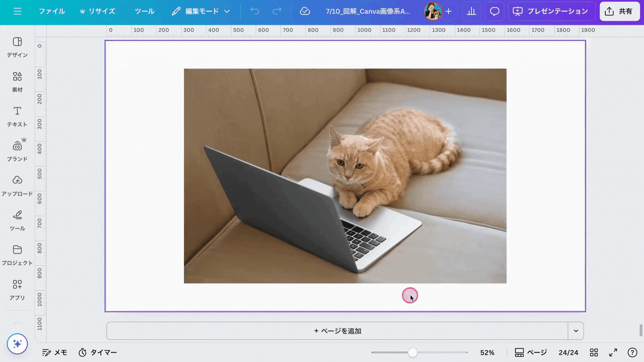This screenshot has width=644, height=362.
Task: Click the Canva AI sparkle assistant button
Action: tap(17, 344)
